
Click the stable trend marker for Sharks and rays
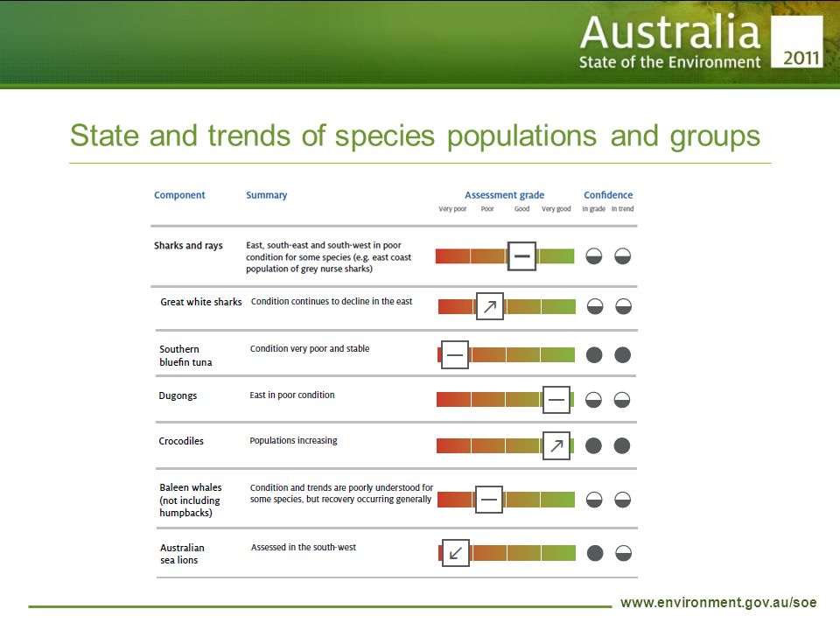pyautogui.click(x=521, y=256)
